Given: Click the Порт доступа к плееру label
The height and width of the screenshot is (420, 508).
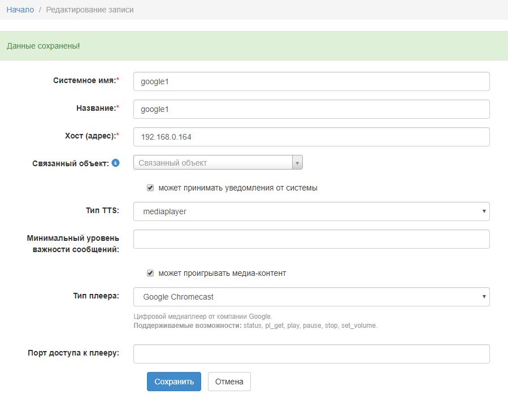Looking at the screenshot, I should click(73, 353).
